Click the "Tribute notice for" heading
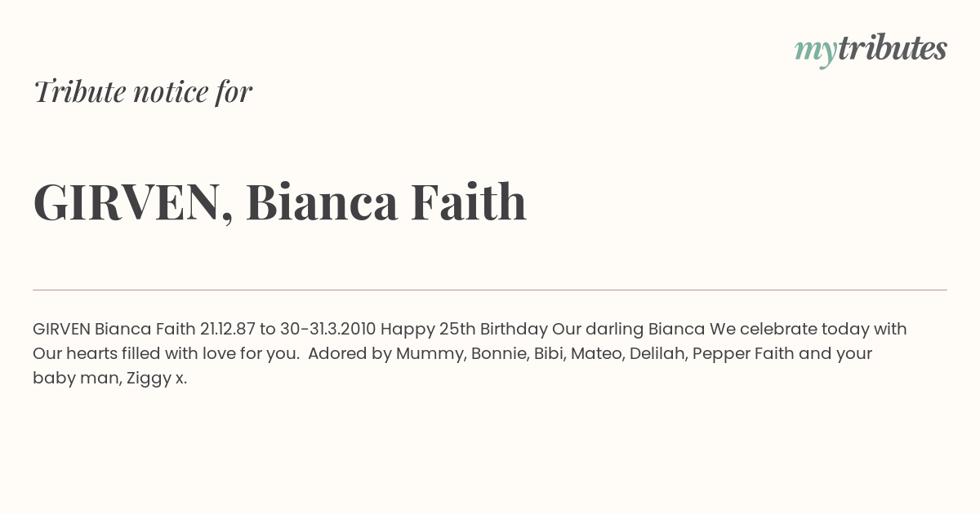The height and width of the screenshot is (514, 980). pyautogui.click(x=143, y=91)
